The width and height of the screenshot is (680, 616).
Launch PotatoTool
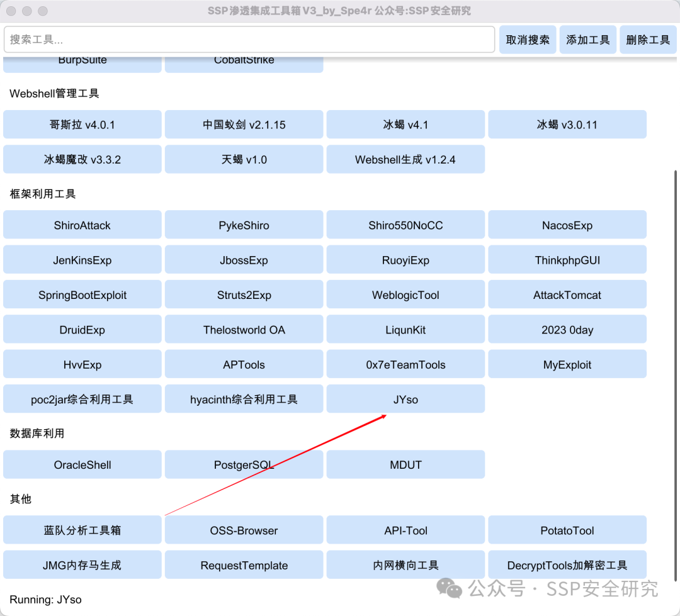tap(567, 530)
